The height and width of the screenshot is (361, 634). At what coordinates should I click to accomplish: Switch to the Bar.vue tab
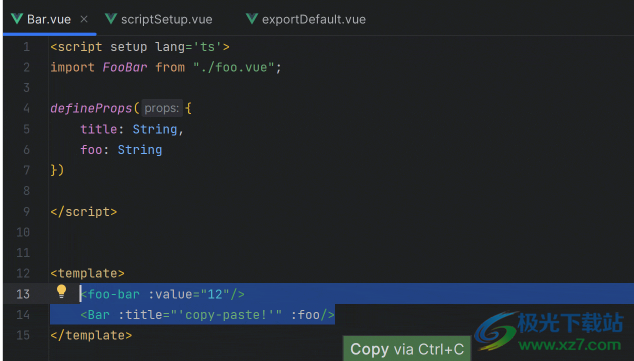click(x=49, y=19)
